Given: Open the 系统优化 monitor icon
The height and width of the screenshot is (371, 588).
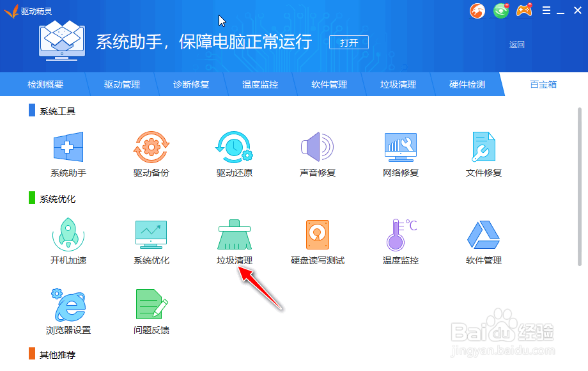Looking at the screenshot, I should [x=151, y=235].
